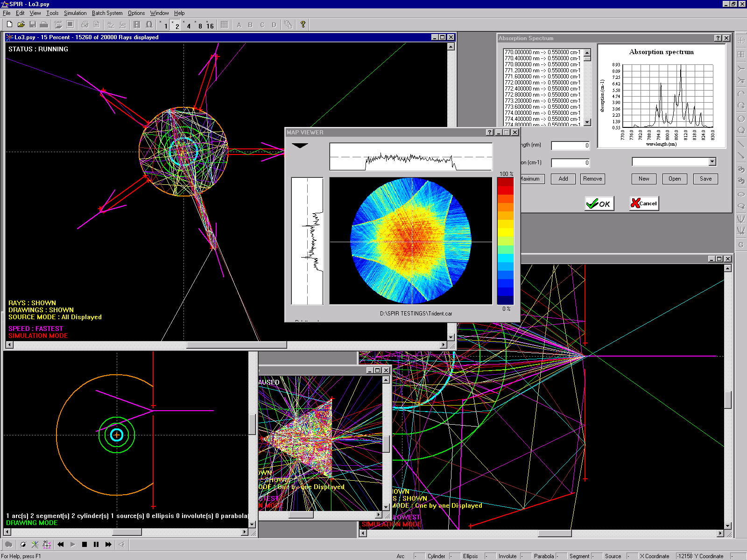
Task: Click the New file icon in toolbar
Action: [x=9, y=25]
